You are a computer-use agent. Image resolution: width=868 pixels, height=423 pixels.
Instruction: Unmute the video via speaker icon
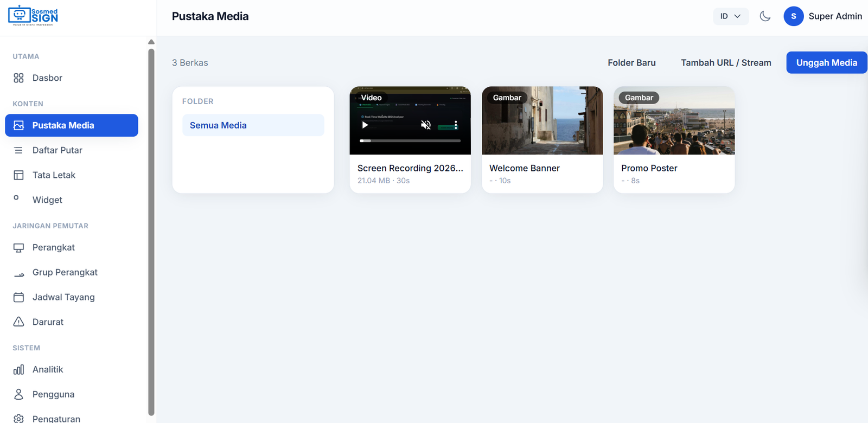tap(426, 125)
